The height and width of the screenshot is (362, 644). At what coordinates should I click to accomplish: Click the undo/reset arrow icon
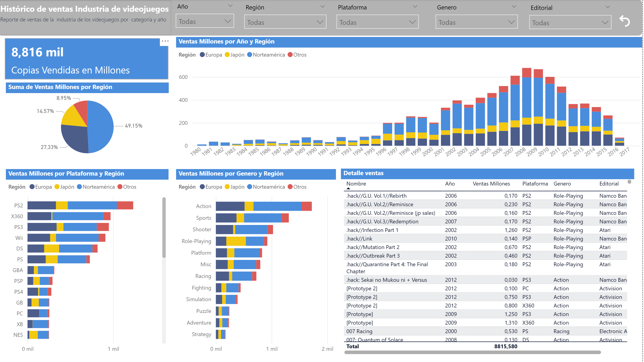tap(624, 21)
